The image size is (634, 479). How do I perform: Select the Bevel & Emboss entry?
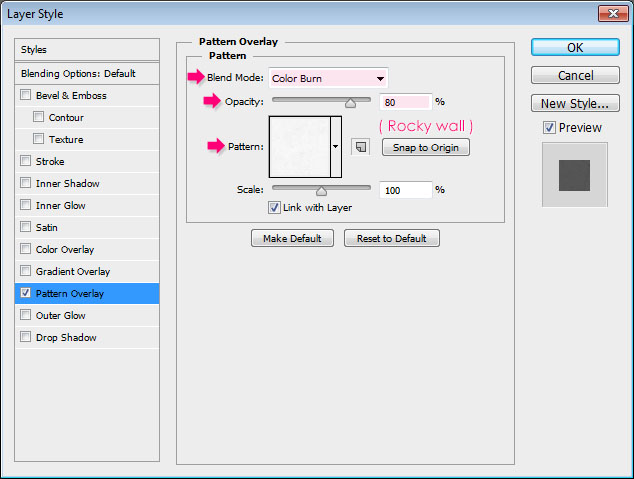[x=87, y=95]
